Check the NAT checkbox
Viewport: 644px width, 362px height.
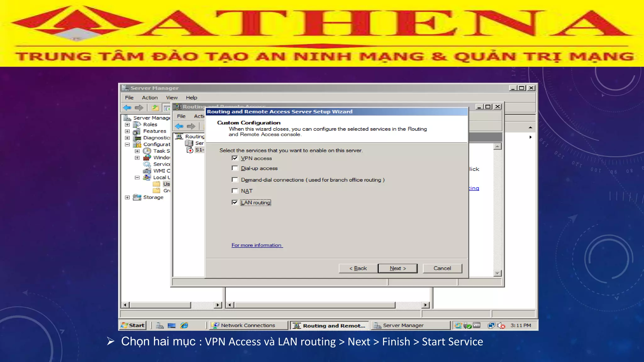[235, 191]
